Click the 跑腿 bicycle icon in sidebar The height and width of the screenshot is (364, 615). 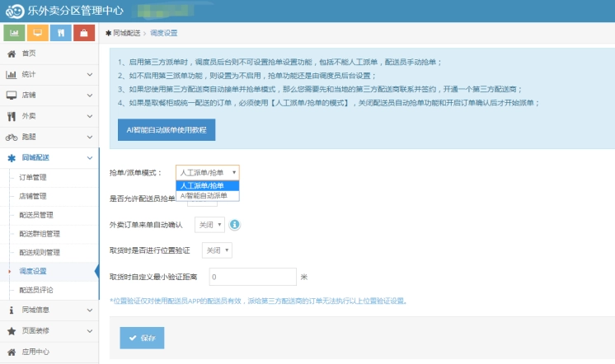12,137
